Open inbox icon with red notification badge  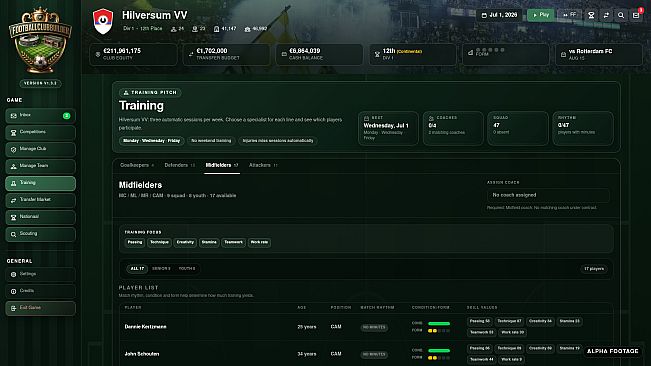(636, 15)
